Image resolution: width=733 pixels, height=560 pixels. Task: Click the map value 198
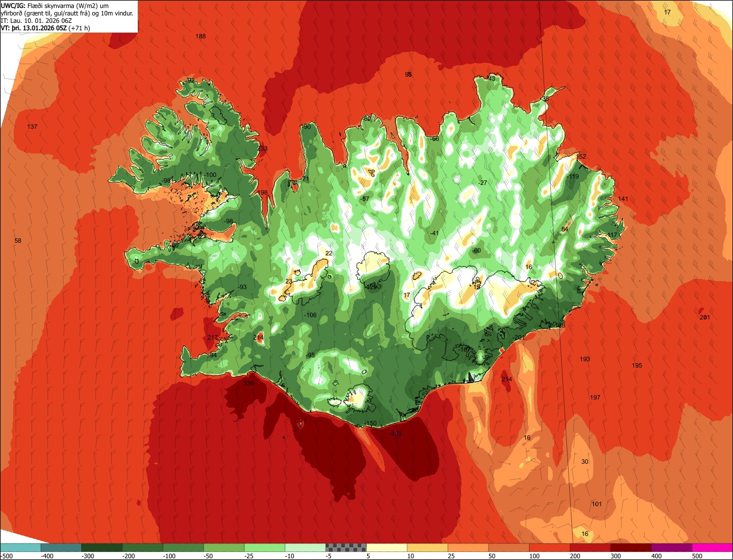262,192
